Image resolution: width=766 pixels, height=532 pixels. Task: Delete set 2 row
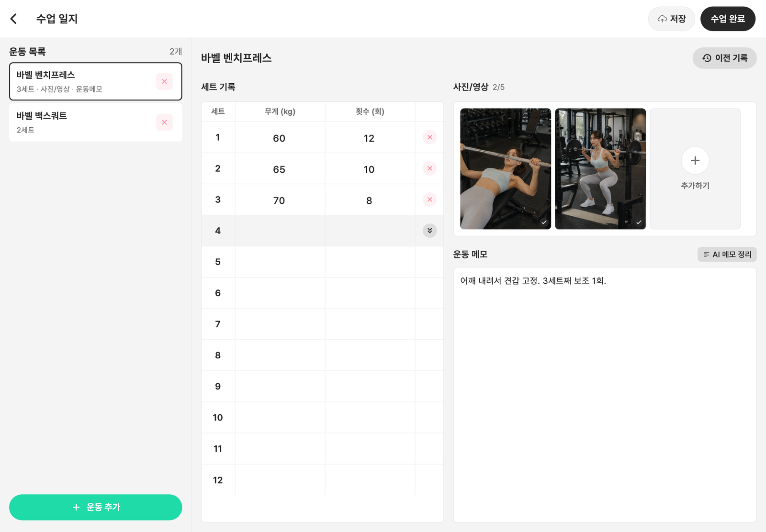pos(429,168)
